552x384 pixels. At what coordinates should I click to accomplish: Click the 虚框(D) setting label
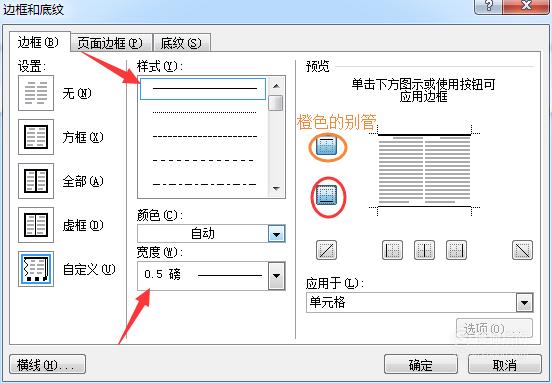[x=83, y=225]
